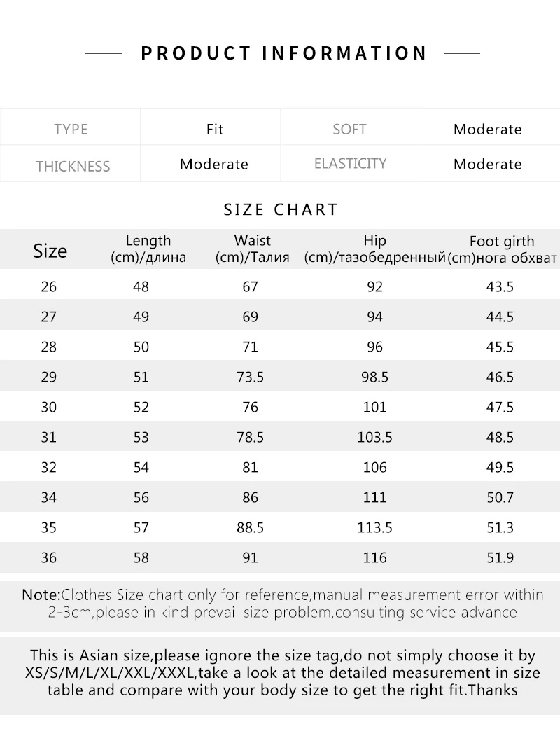Screen dimensions: 560x743
Task: Click size 26 in the chart
Action: click(49, 286)
